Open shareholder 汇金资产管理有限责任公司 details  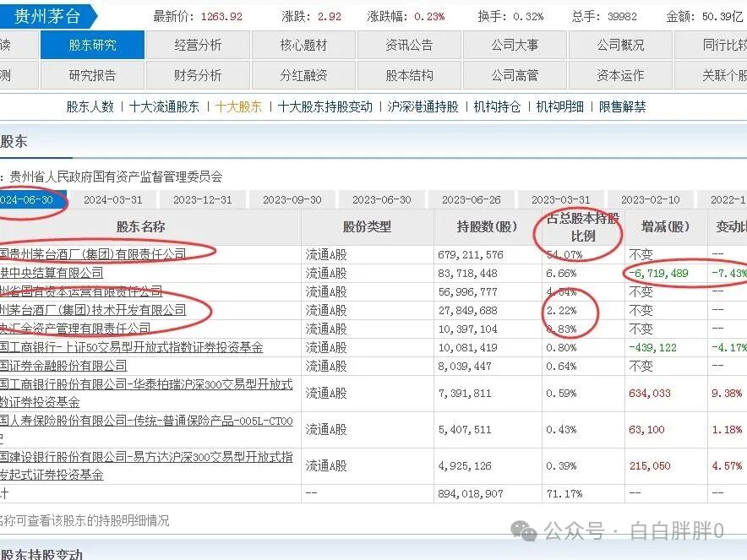click(75, 329)
